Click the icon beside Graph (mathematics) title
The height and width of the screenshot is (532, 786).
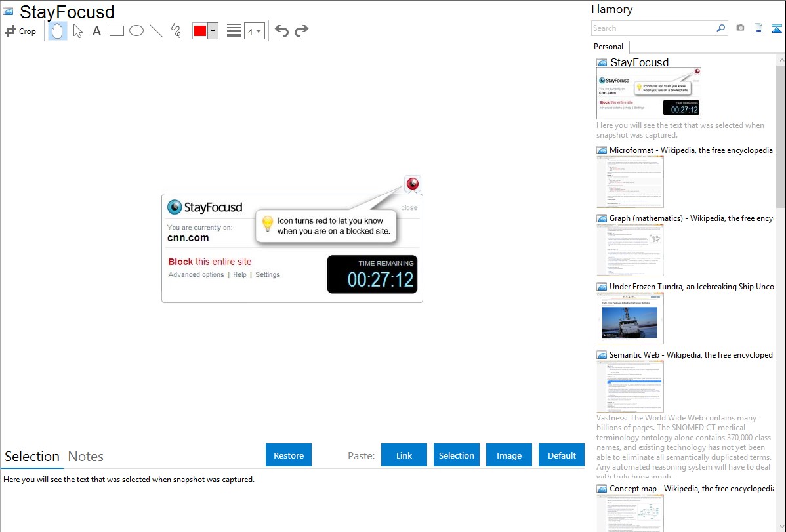(602, 218)
